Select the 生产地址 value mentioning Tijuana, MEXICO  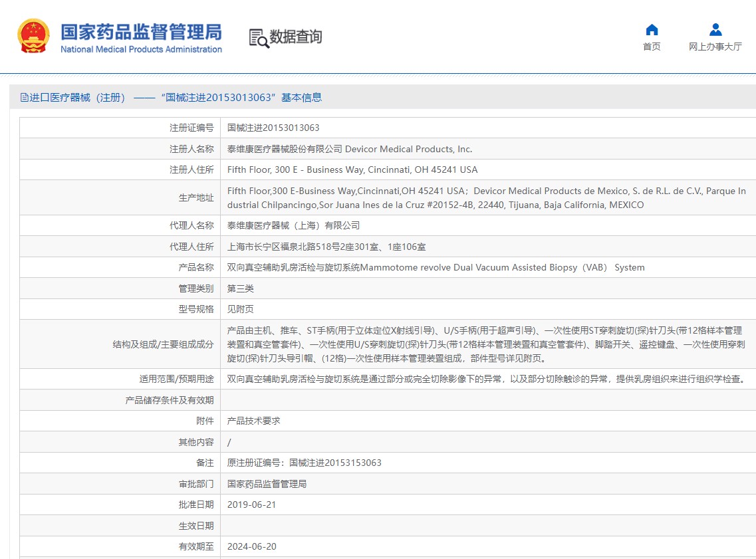(x=487, y=197)
